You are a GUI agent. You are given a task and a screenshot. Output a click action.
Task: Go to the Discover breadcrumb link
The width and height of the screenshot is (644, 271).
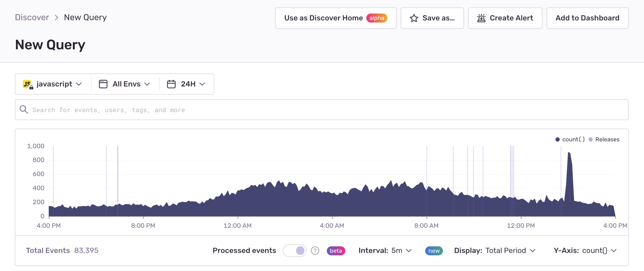coord(32,18)
